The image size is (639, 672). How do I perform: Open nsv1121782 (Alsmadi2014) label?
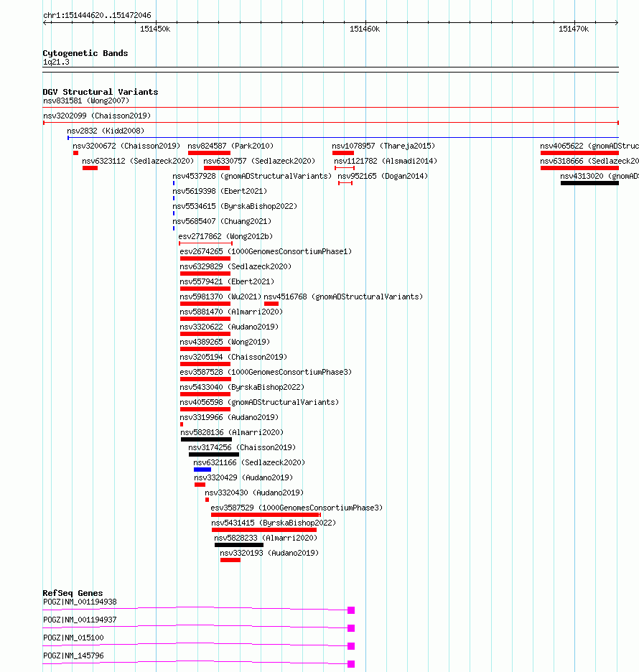[x=386, y=161]
